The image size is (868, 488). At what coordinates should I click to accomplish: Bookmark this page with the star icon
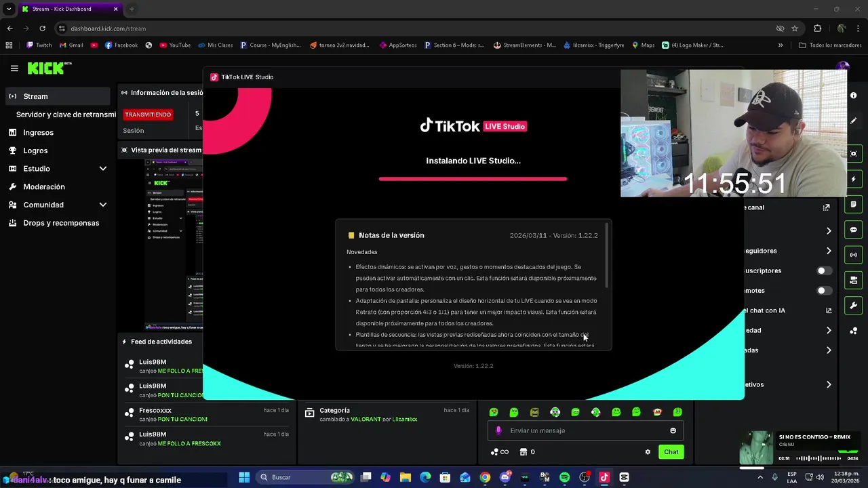tap(795, 28)
